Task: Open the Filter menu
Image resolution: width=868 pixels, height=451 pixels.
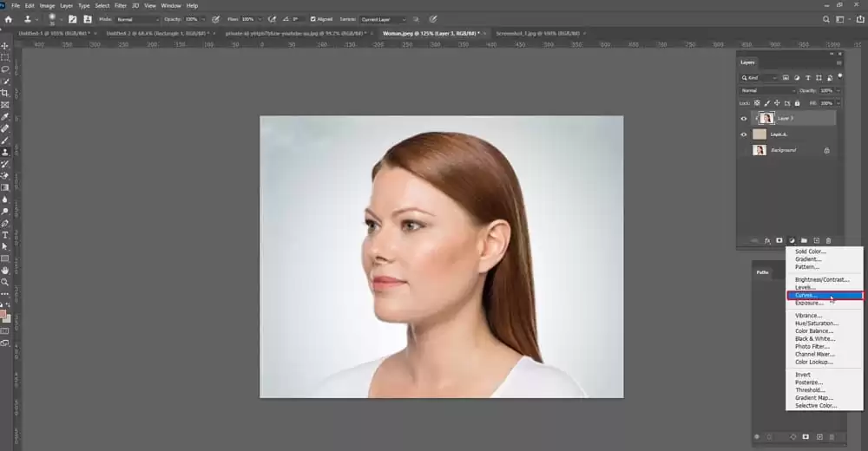Action: [121, 5]
